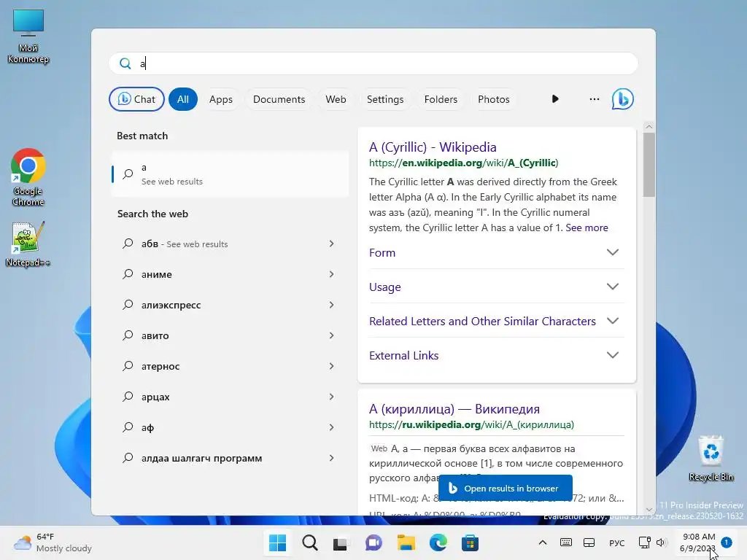Expand the Form section
Viewport: 747px width, 560px height.
(496, 252)
